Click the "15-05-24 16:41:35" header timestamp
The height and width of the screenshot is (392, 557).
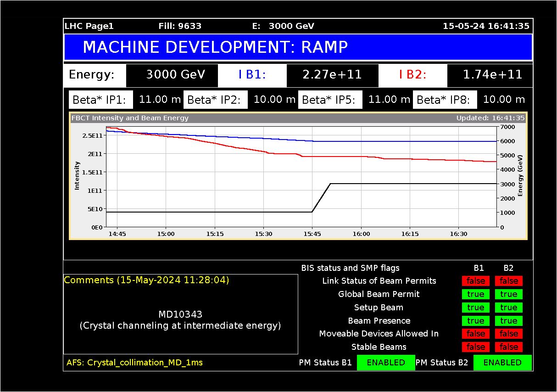coord(486,26)
